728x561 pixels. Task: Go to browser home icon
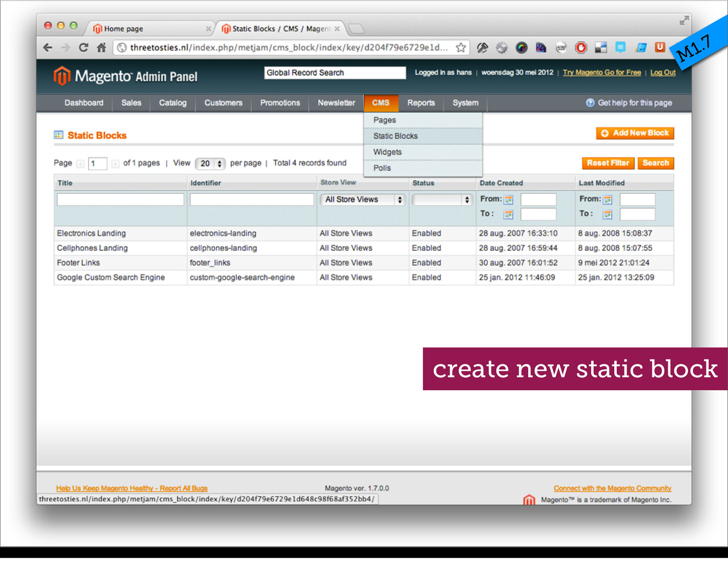tap(101, 47)
